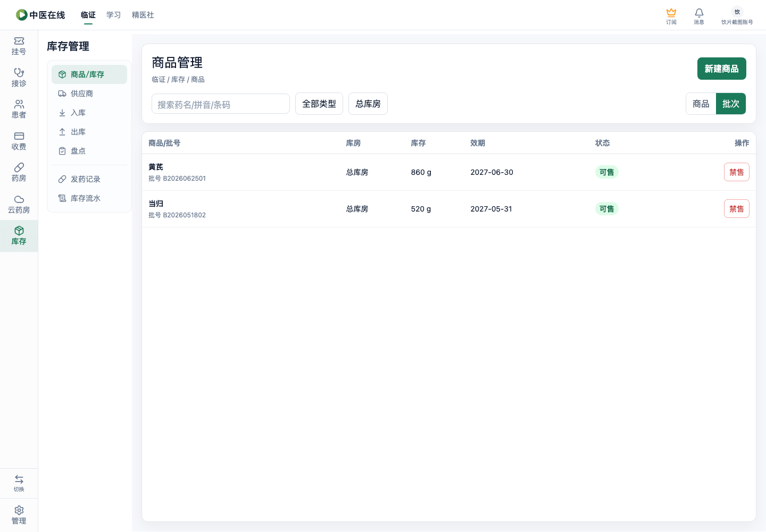The height and width of the screenshot is (532, 766).
Task: Open 药房 pill sidebar item
Action: 19,173
